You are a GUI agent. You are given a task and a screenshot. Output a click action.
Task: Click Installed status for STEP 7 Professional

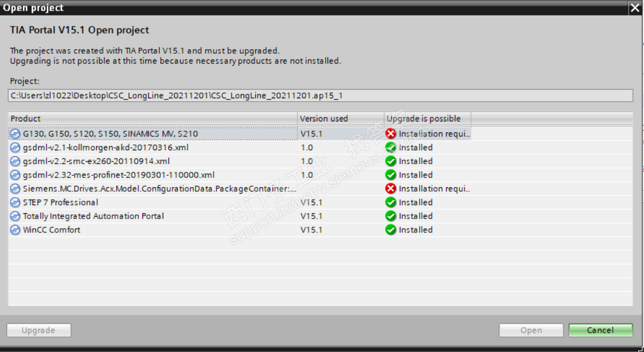tap(415, 203)
